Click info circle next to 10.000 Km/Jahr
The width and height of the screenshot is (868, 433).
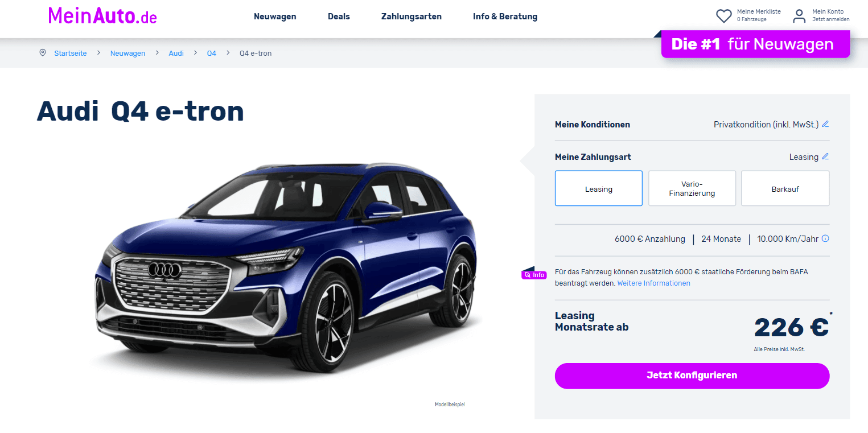coord(825,238)
